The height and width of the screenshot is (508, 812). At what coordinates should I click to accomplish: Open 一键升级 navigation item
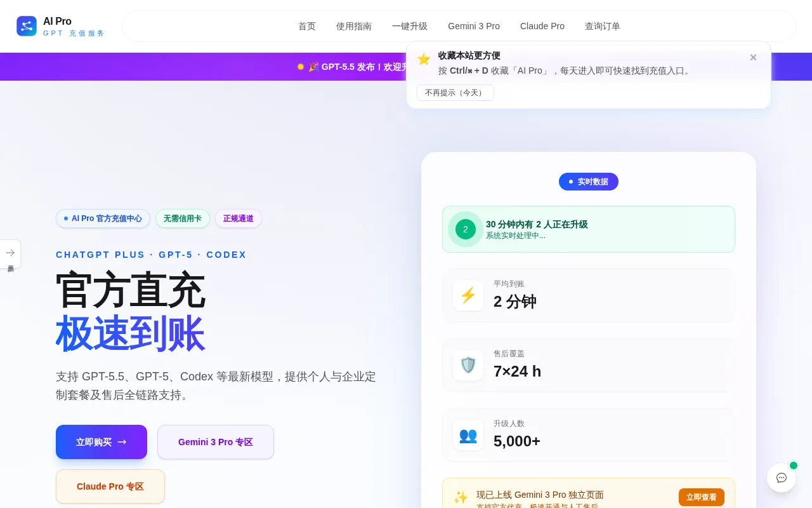(410, 26)
